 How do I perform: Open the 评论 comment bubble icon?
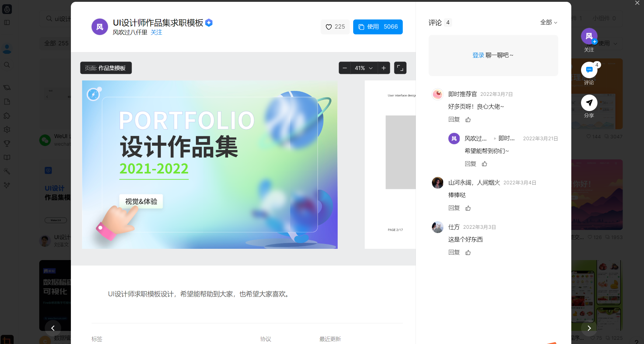pos(589,70)
